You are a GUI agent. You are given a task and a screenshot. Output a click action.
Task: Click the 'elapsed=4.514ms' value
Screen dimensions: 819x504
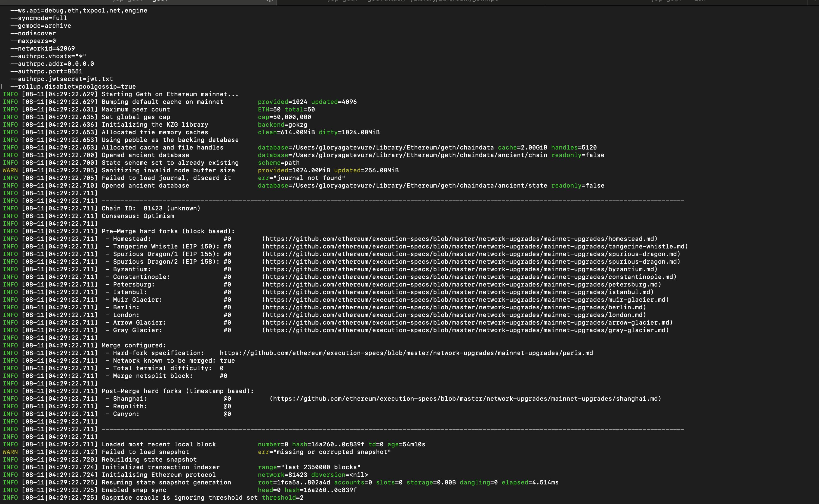click(x=530, y=482)
